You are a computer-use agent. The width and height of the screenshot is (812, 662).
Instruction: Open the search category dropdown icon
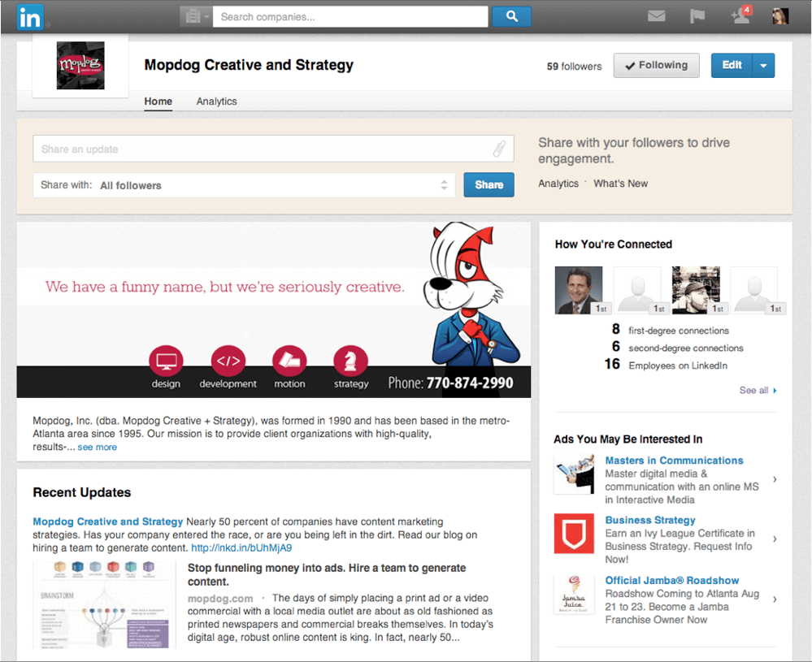click(196, 16)
